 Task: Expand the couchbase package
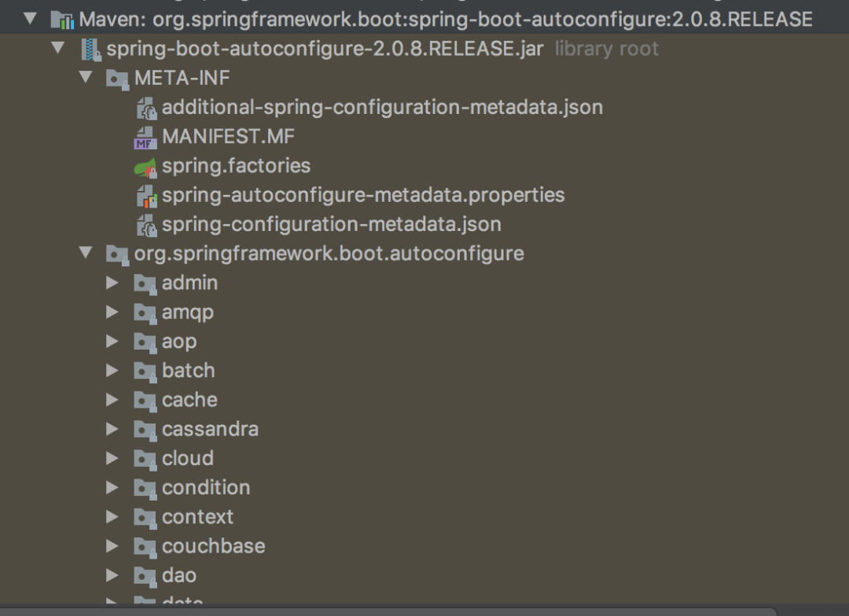[112, 546]
